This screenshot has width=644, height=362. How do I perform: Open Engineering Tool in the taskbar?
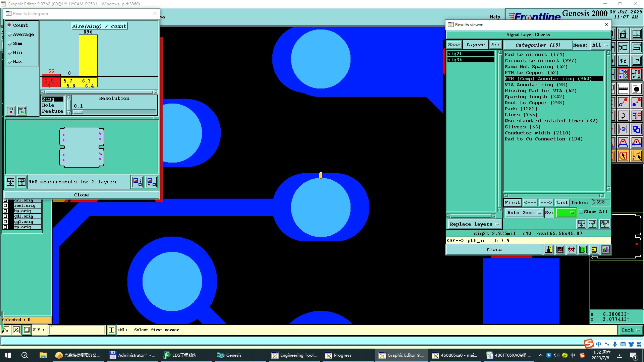point(294,355)
